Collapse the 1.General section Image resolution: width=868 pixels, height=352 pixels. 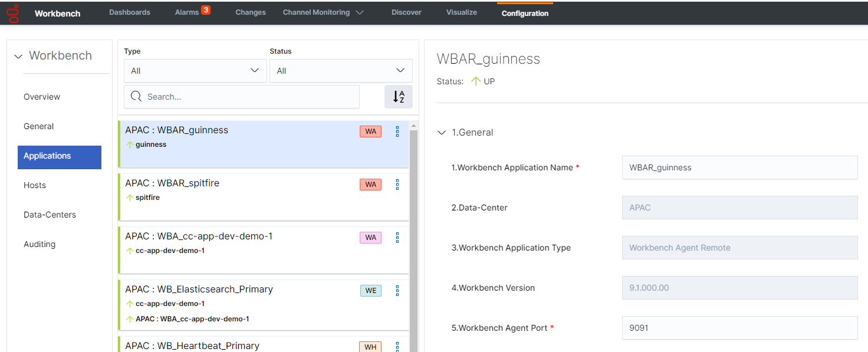442,132
